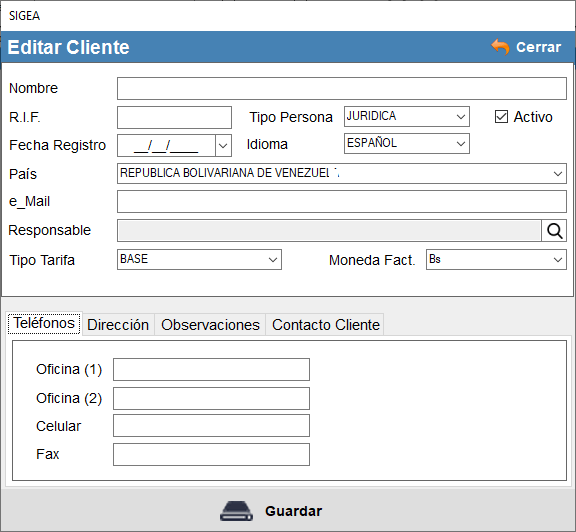
Task: Open the Moneda Fact. currency dropdown
Action: (496, 259)
